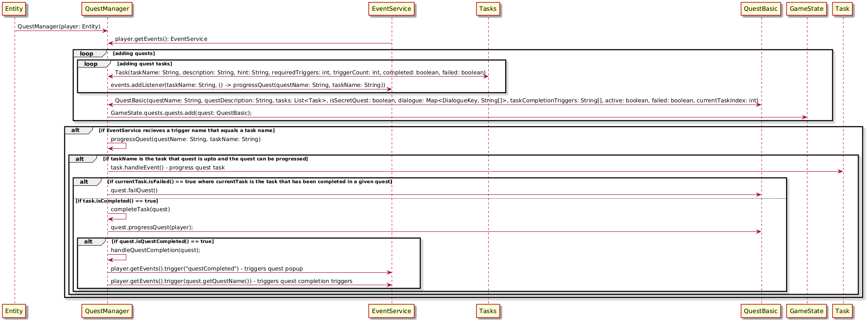Select the 'quest.failQuest()' message

tap(134, 191)
